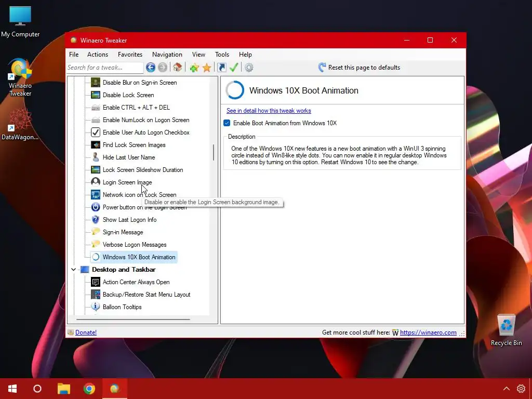Screen dimensions: 532x399
Task: Click the Disable Lock Screen icon
Action: [96, 95]
